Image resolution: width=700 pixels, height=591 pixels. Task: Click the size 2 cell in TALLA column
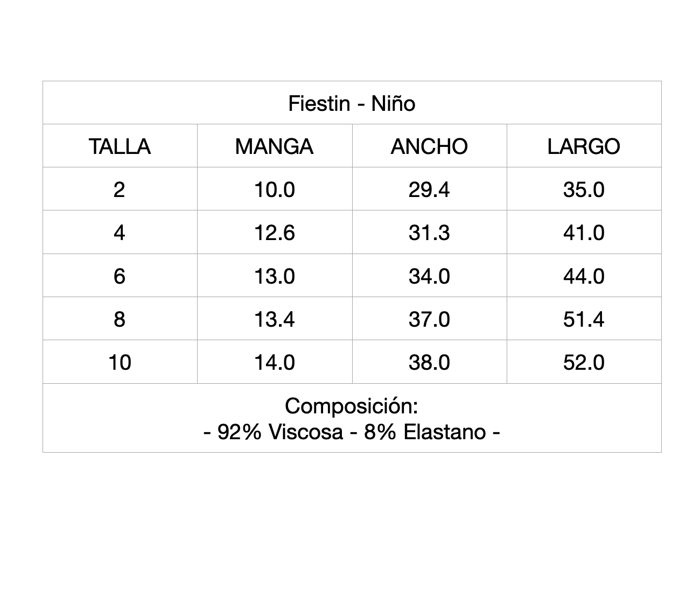pos(120,189)
